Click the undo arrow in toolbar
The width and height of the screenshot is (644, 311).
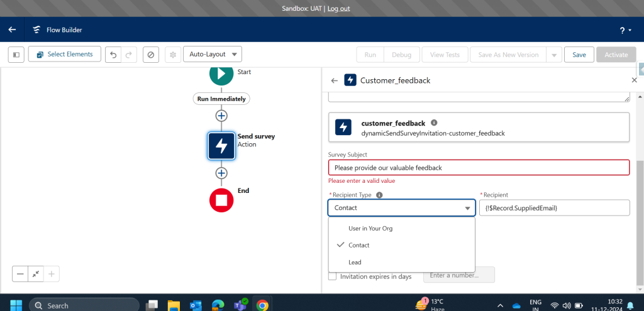113,55
